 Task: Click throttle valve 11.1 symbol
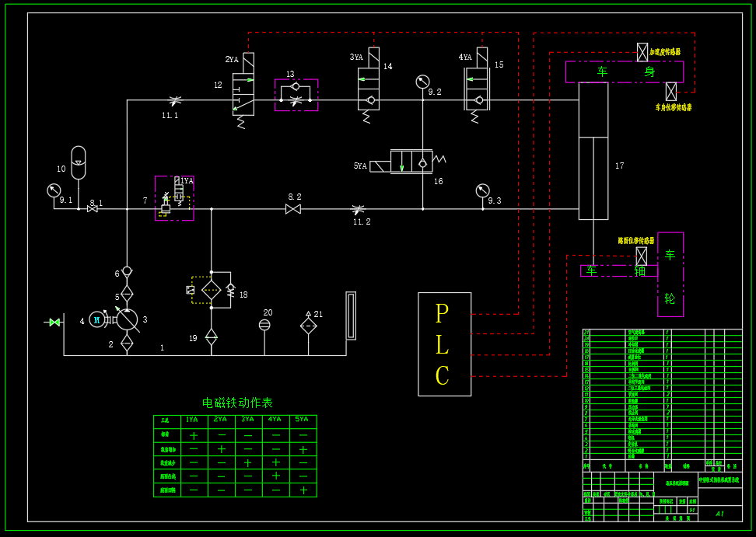(x=176, y=101)
